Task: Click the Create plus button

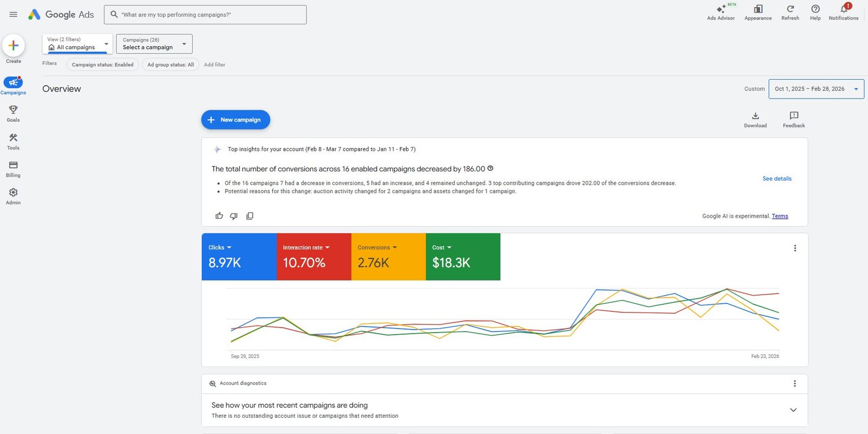Action: click(14, 46)
